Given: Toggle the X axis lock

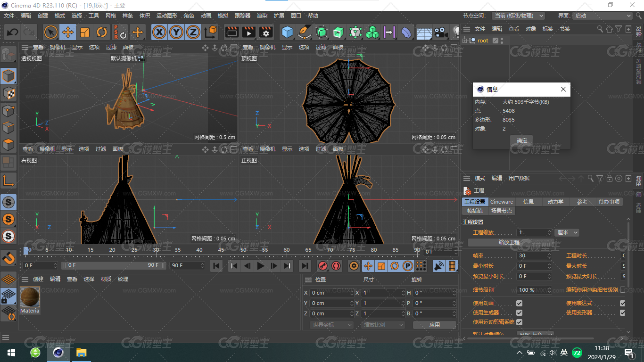Looking at the screenshot, I should 159,32.
